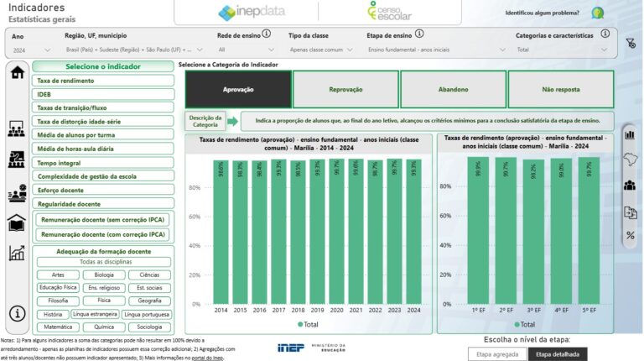Click the home icon in left sidebar
This screenshot has height=361, width=644.
pos(16,72)
